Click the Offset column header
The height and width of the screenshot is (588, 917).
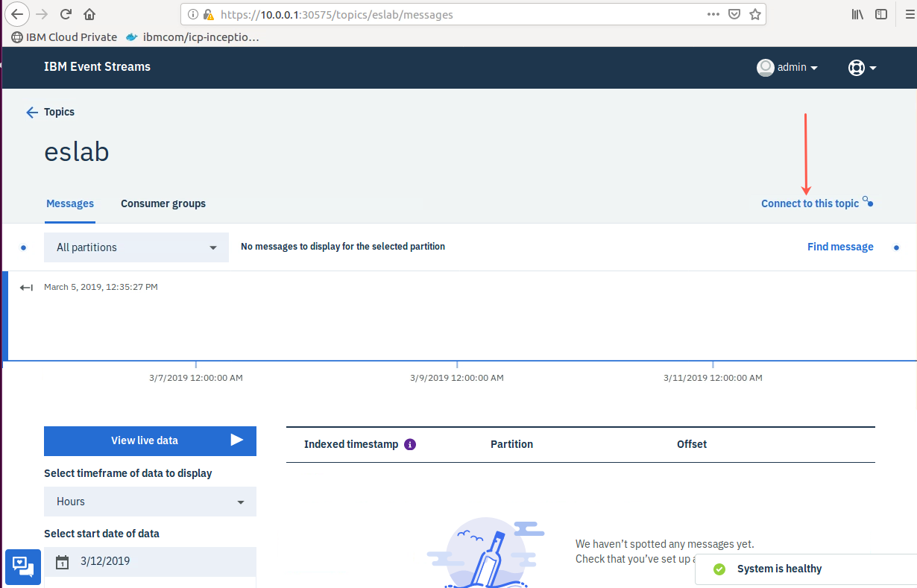coord(692,444)
